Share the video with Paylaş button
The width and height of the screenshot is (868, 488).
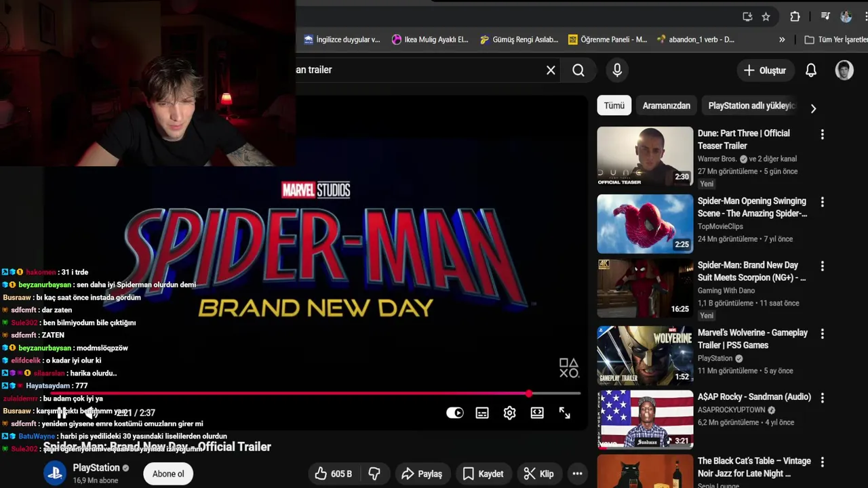(421, 474)
